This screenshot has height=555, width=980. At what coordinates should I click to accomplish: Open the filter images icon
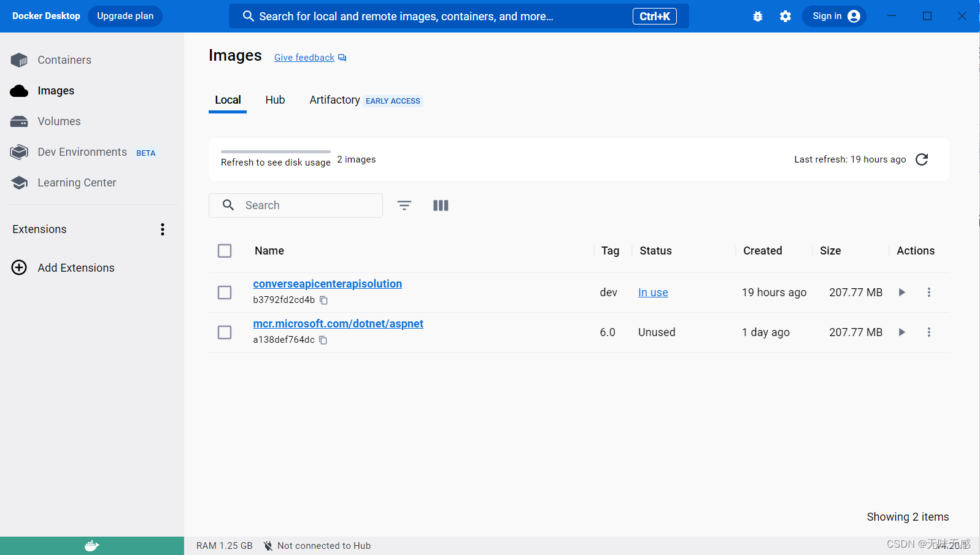click(x=404, y=205)
